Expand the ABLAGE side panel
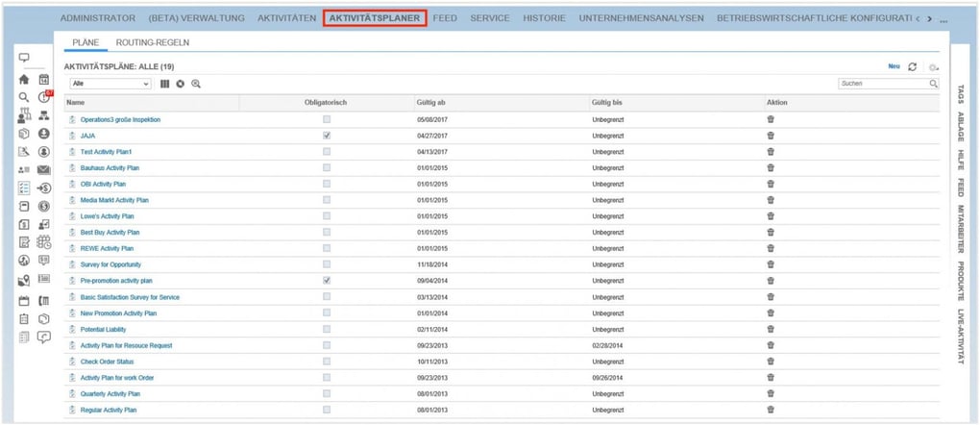Screen dimensions: 980x425 coord(961,127)
